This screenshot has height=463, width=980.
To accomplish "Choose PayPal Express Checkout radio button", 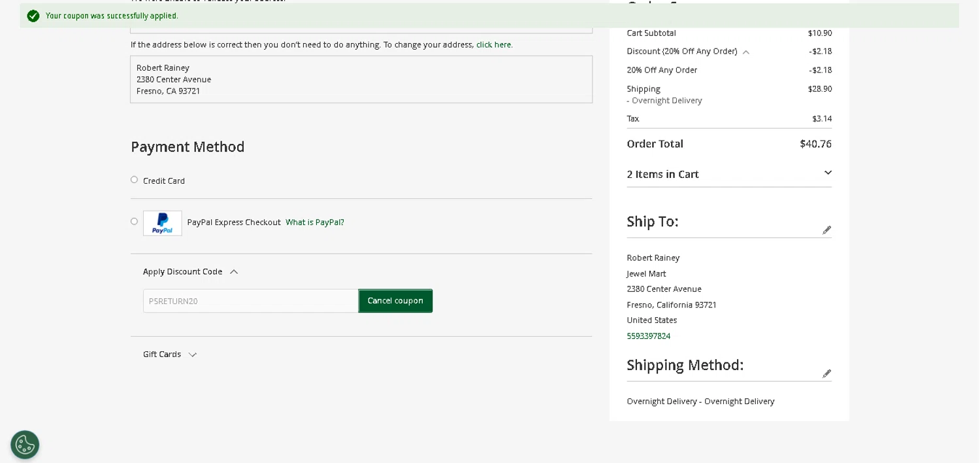I will (134, 222).
